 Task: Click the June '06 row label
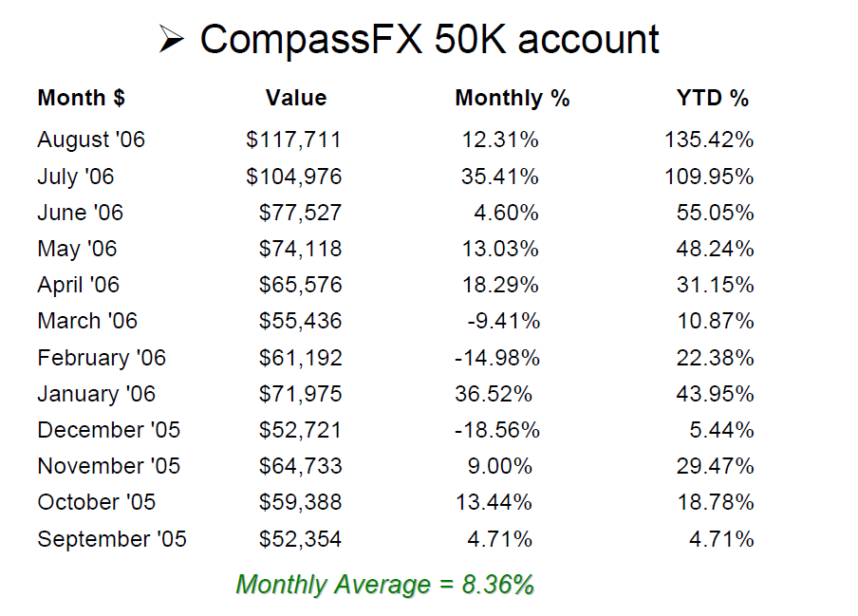point(81,213)
